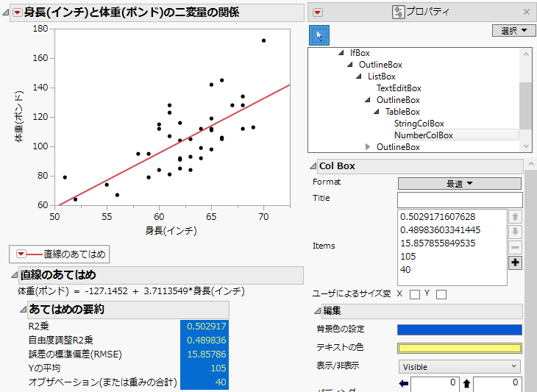
Task: Click the left padding arrow icon
Action: pyautogui.click(x=404, y=383)
